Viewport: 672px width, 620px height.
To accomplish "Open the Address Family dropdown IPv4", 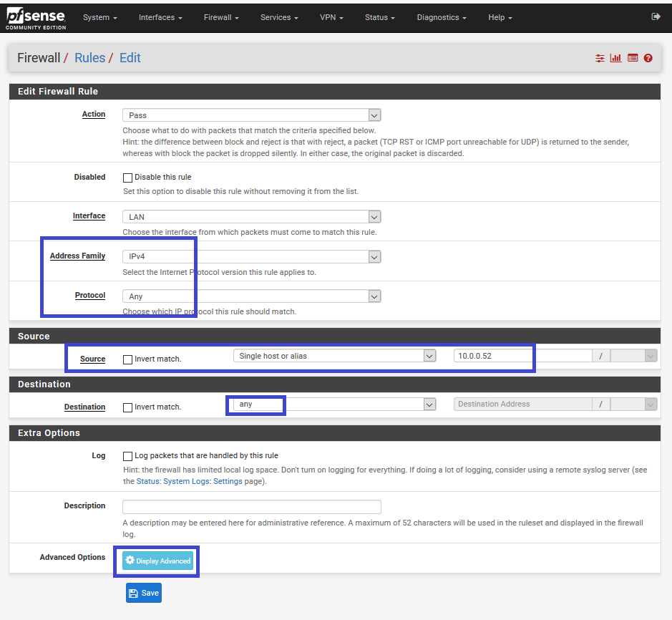I will [x=252, y=256].
